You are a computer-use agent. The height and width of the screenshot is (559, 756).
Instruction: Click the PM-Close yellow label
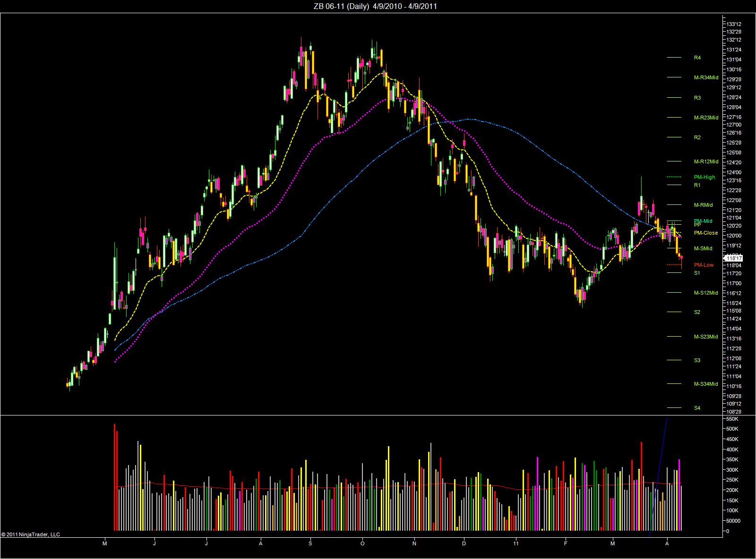click(x=705, y=233)
